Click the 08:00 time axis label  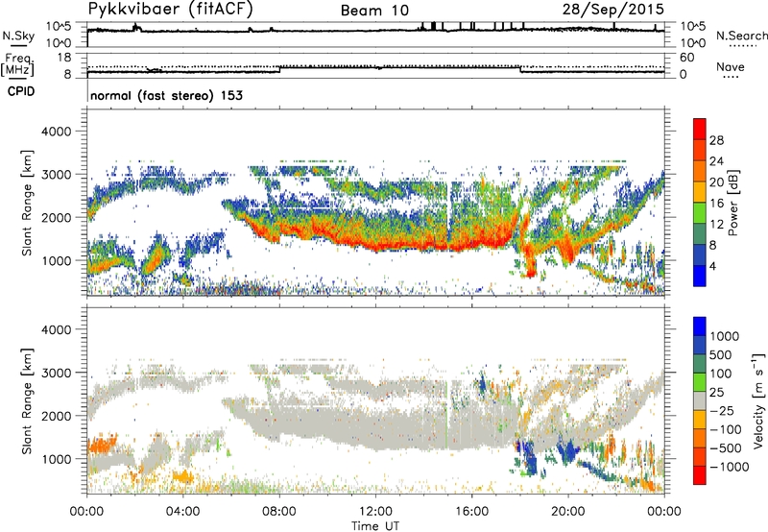pyautogui.click(x=279, y=512)
